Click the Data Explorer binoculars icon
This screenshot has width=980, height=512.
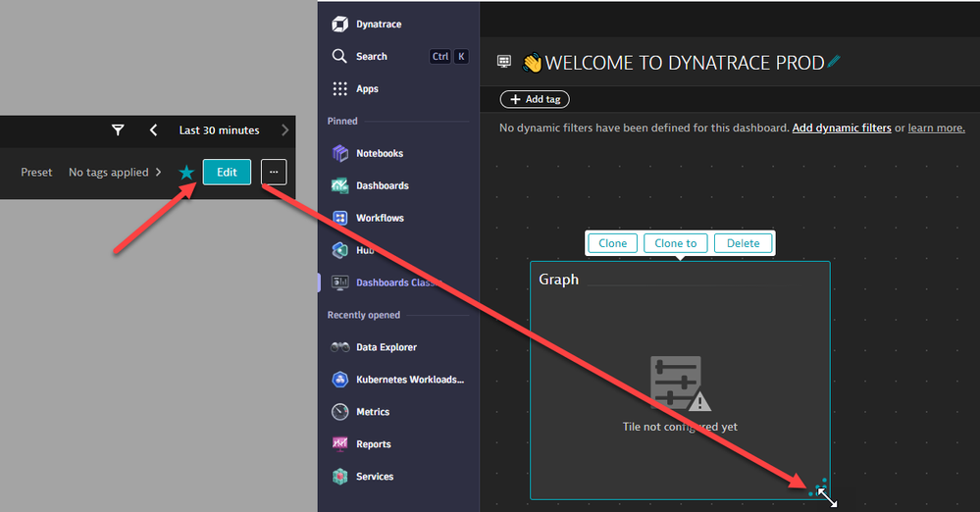[340, 347]
